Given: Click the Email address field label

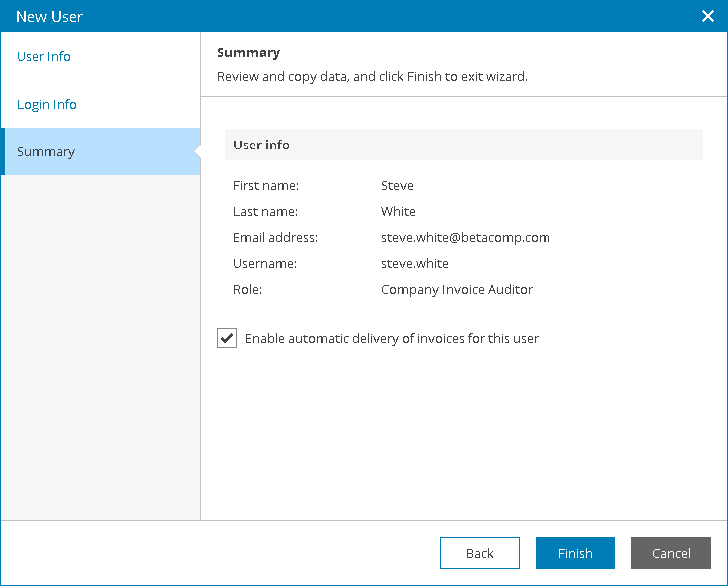Looking at the screenshot, I should coord(275,238).
